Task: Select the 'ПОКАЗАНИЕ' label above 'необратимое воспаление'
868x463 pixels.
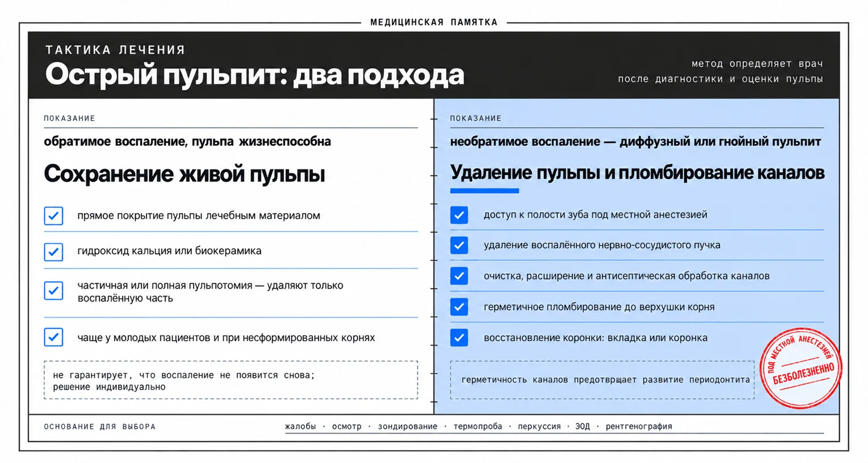Action: (476, 118)
